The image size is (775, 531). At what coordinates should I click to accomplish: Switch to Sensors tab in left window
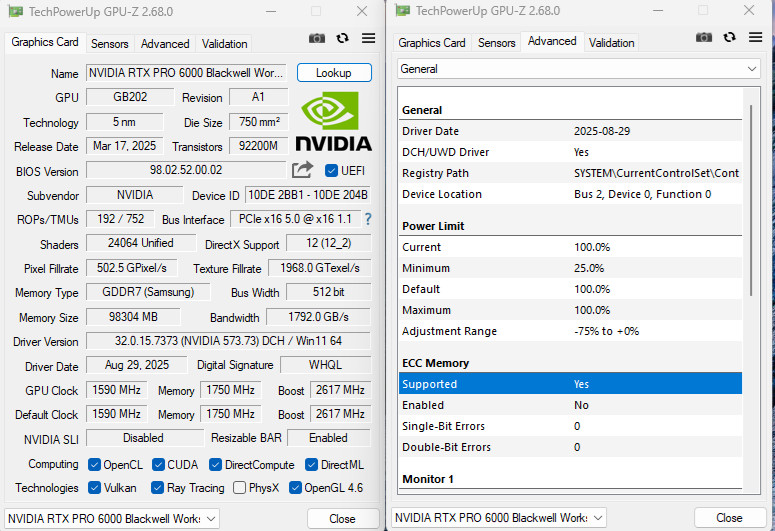(x=110, y=44)
